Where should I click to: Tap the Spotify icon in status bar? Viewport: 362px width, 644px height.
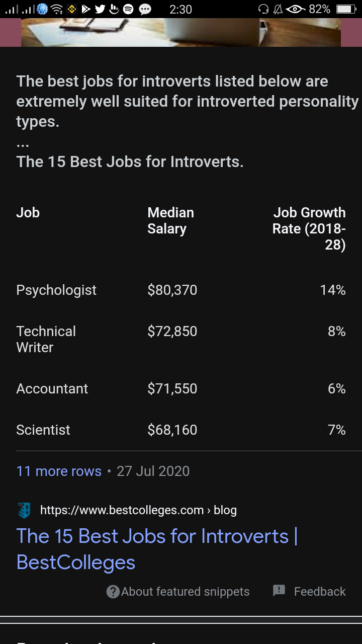tap(128, 9)
